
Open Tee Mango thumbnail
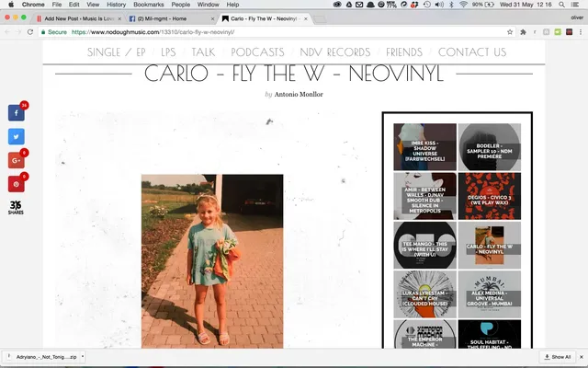tap(424, 246)
